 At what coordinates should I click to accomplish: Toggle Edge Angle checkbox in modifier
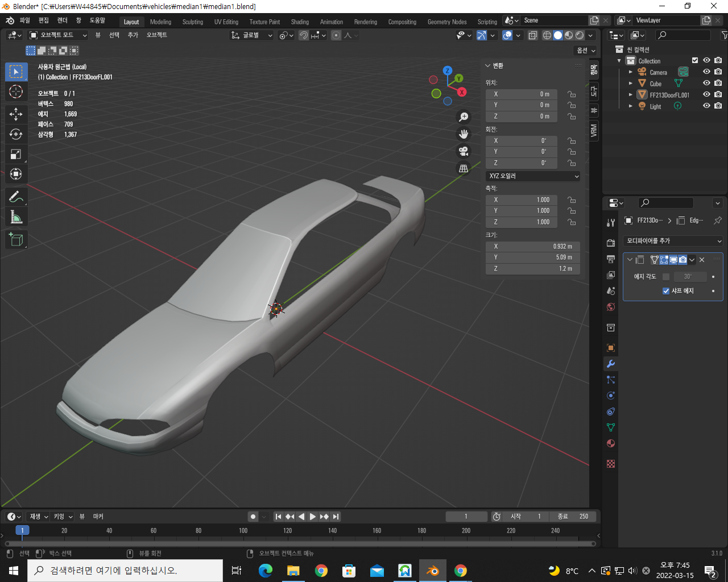(x=666, y=277)
